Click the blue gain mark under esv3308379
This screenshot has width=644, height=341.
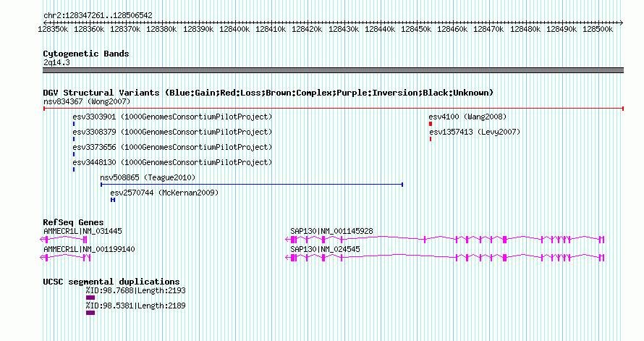(74, 139)
